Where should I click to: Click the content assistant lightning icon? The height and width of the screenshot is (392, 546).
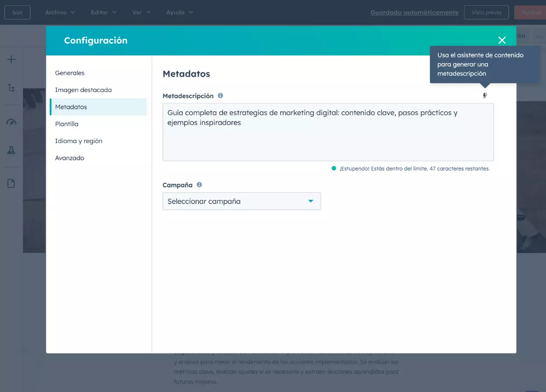485,96
